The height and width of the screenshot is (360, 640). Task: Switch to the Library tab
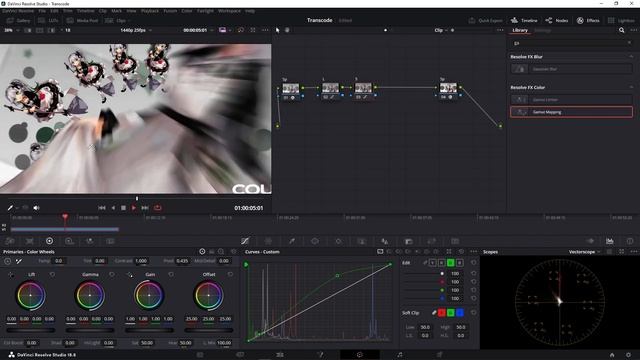coord(520,30)
